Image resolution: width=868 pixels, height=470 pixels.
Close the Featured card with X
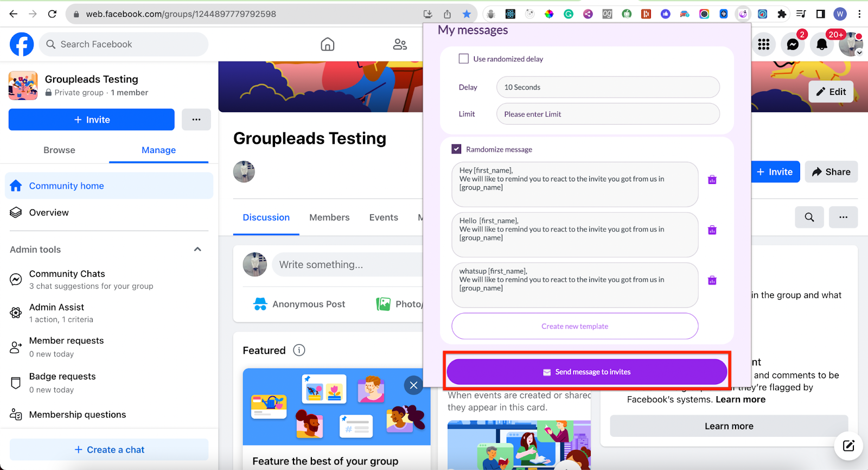click(x=413, y=385)
